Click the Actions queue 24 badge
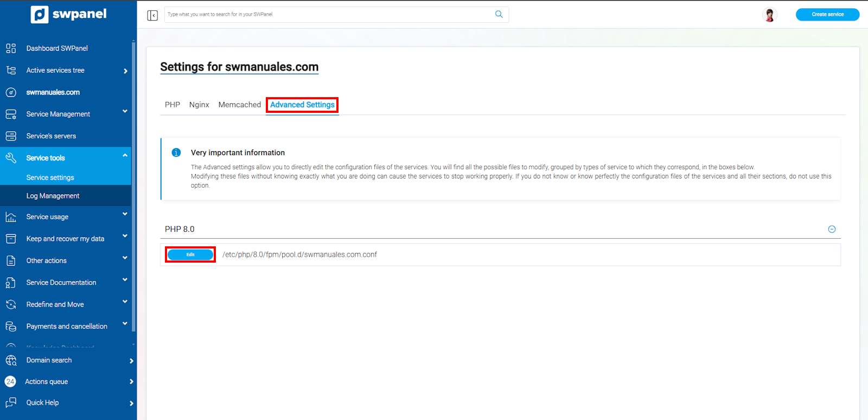The width and height of the screenshot is (868, 420). [x=10, y=381]
